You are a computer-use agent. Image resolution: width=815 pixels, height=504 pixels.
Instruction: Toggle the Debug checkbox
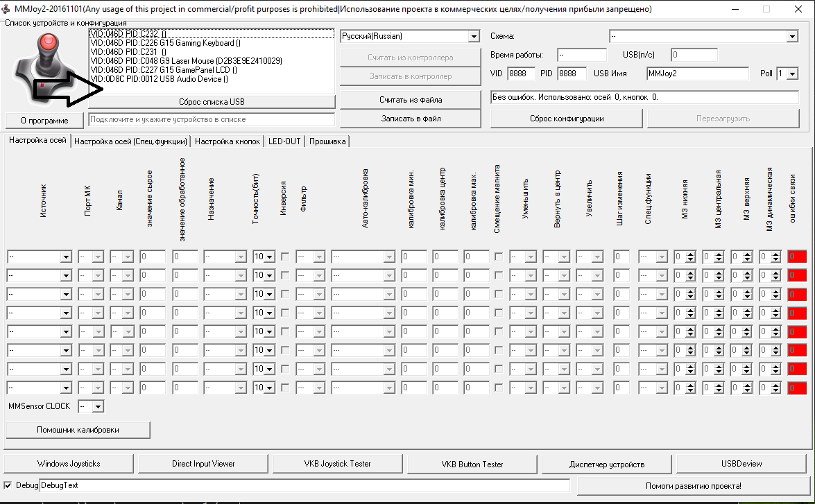(x=8, y=485)
